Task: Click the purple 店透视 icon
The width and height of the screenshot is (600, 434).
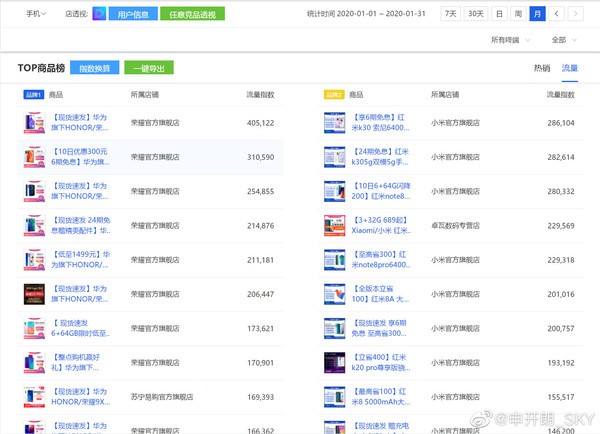Action: [x=99, y=14]
